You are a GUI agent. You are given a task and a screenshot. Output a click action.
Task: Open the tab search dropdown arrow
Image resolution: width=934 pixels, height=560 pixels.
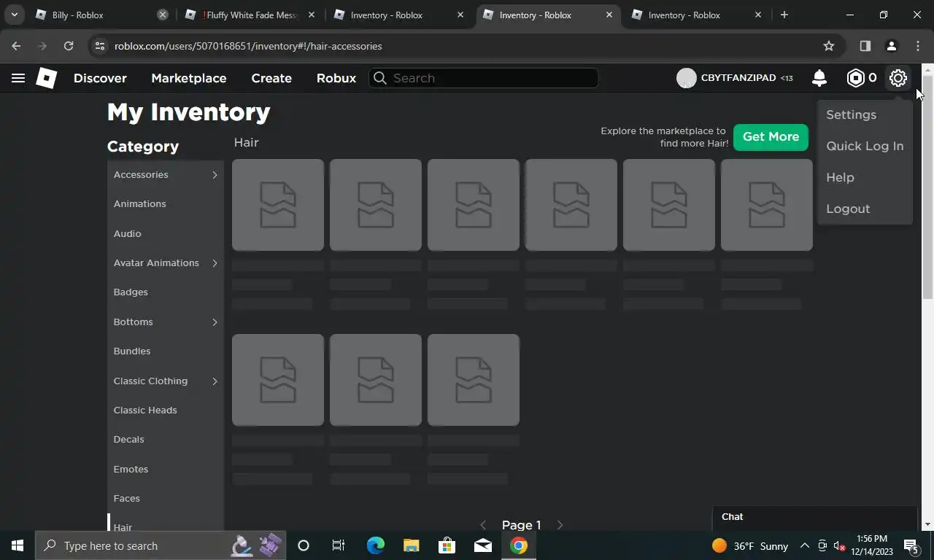[14, 15]
